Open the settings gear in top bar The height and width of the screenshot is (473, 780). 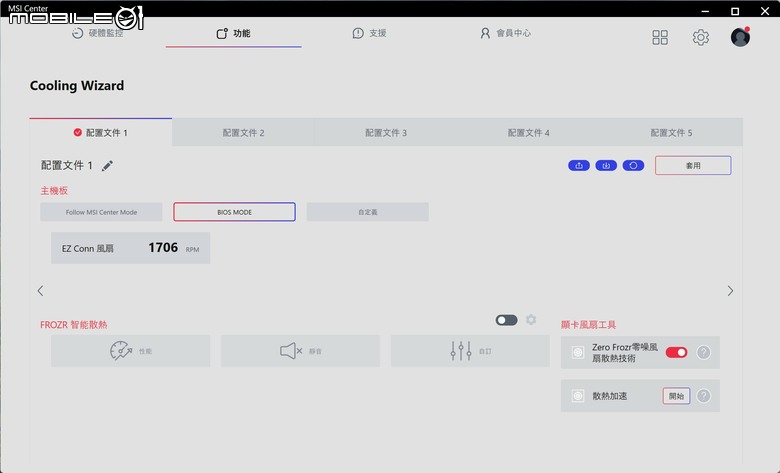[x=700, y=37]
